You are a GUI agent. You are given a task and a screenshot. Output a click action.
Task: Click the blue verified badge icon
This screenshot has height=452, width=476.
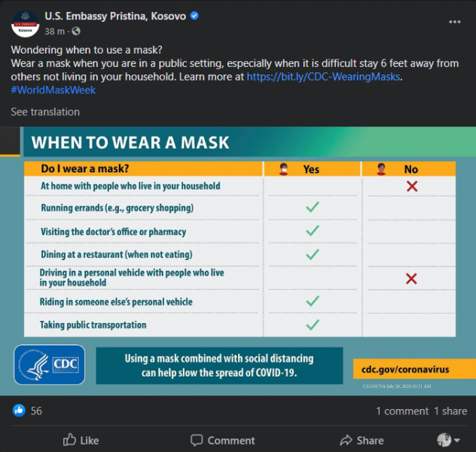pyautogui.click(x=194, y=16)
